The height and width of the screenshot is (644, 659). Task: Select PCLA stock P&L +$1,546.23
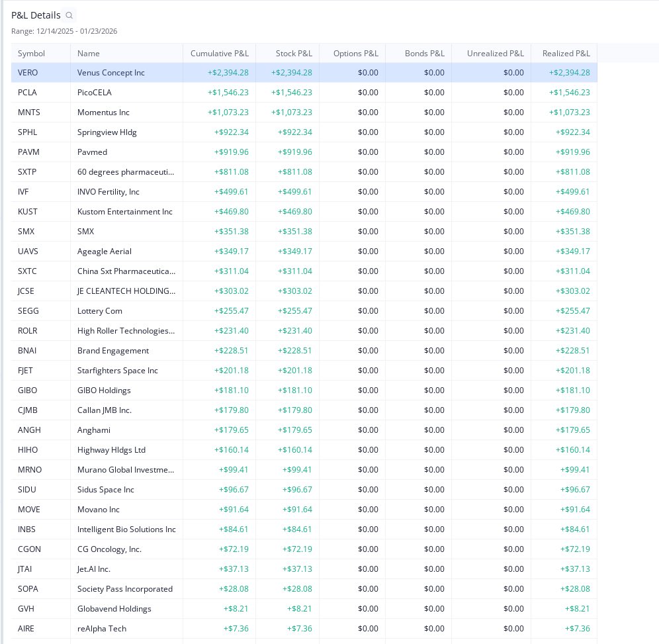pos(291,93)
